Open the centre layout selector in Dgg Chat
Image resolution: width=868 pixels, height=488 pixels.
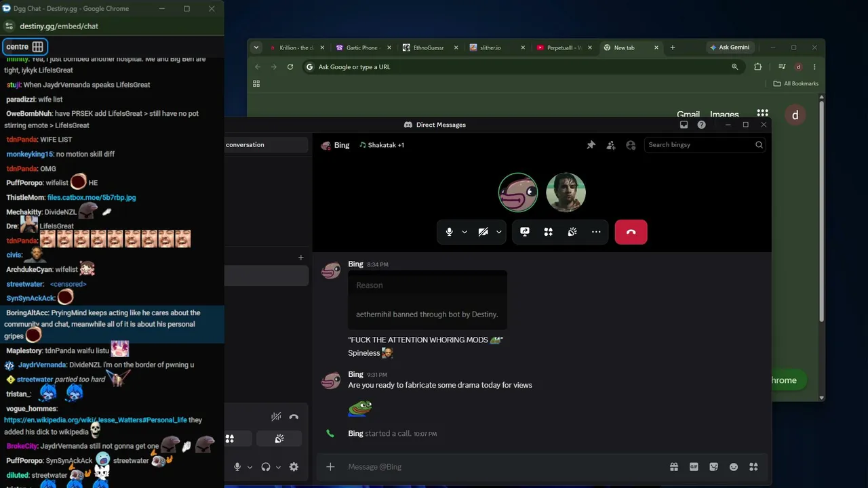coord(25,47)
